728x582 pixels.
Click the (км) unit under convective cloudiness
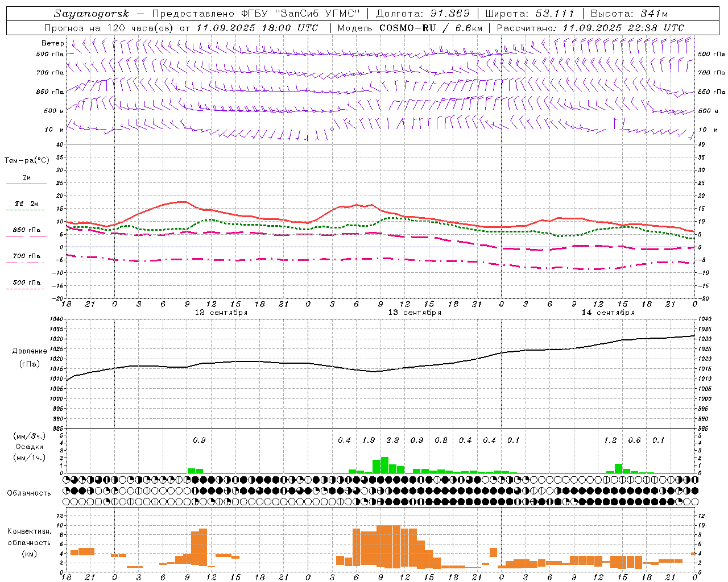coord(30,554)
